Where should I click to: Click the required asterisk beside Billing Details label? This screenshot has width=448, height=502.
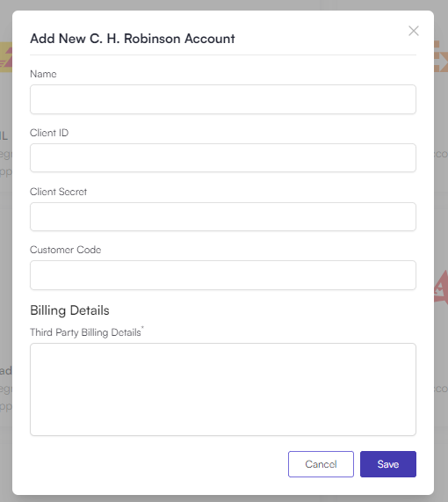tap(142, 327)
